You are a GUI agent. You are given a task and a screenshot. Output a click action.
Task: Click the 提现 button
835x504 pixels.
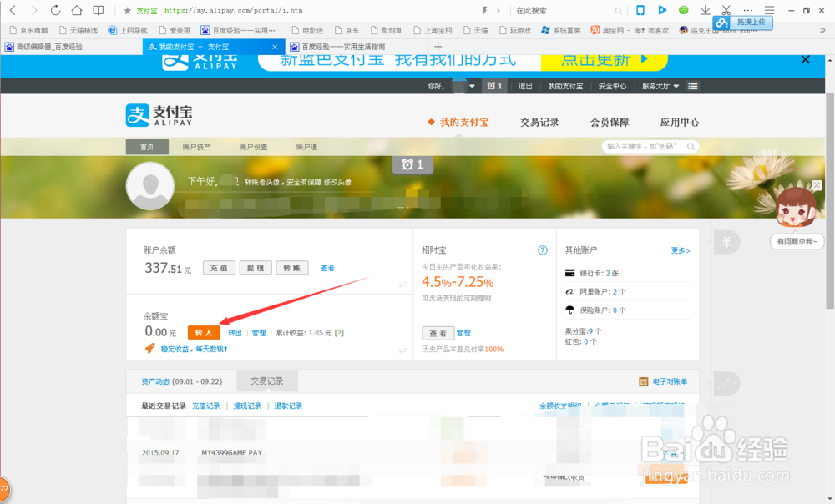click(x=256, y=268)
